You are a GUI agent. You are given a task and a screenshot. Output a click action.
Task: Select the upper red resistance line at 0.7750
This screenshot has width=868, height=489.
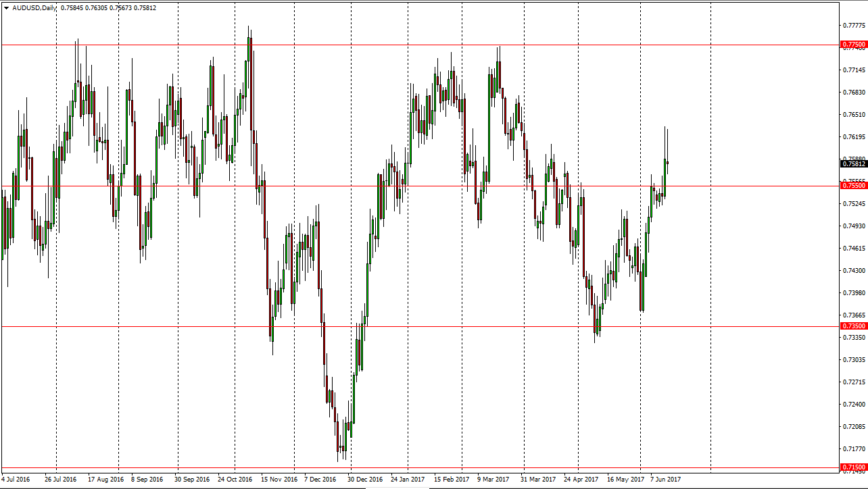click(406, 45)
